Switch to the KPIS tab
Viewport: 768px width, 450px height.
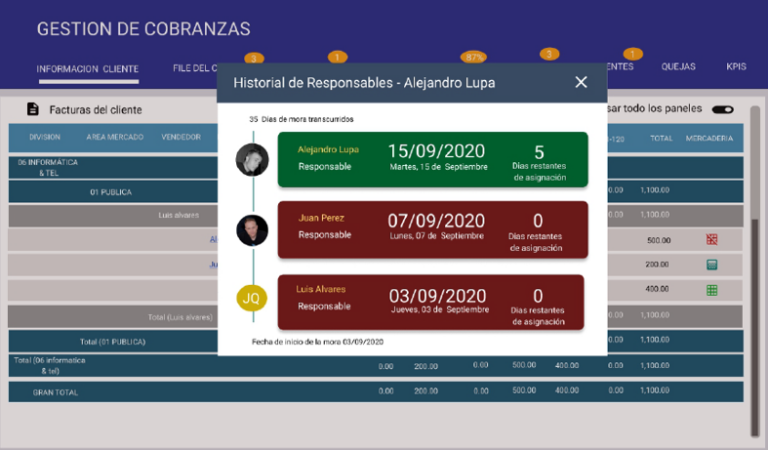click(736, 67)
